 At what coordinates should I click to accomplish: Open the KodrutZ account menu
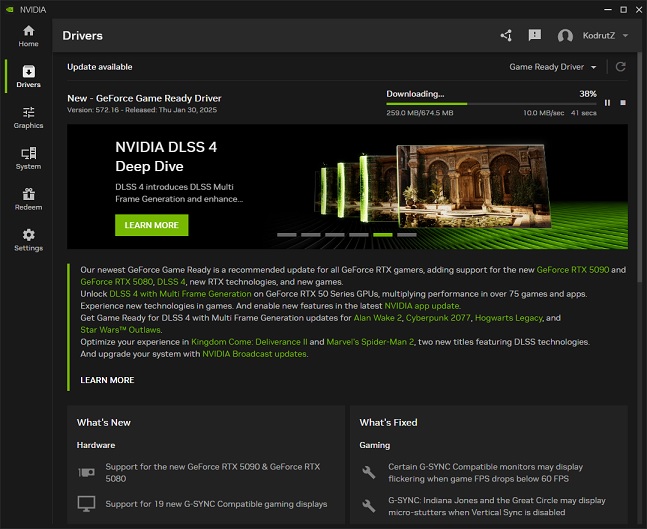[x=594, y=36]
